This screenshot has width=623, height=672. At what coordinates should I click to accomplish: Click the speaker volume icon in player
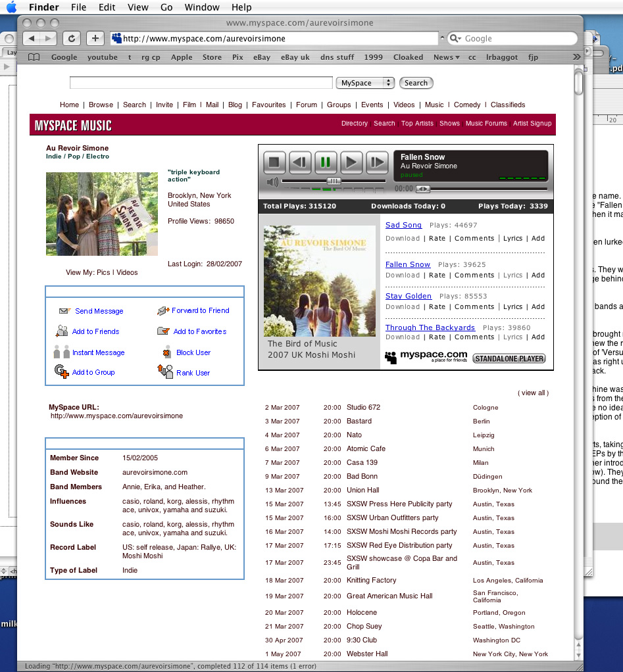point(272,181)
